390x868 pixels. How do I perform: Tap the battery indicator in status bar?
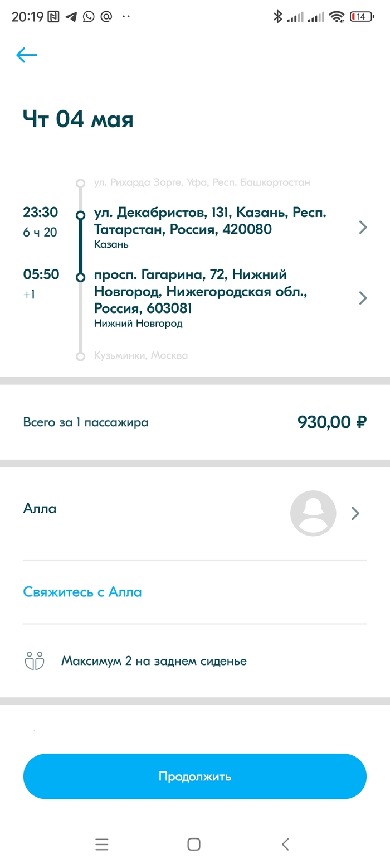point(361,17)
